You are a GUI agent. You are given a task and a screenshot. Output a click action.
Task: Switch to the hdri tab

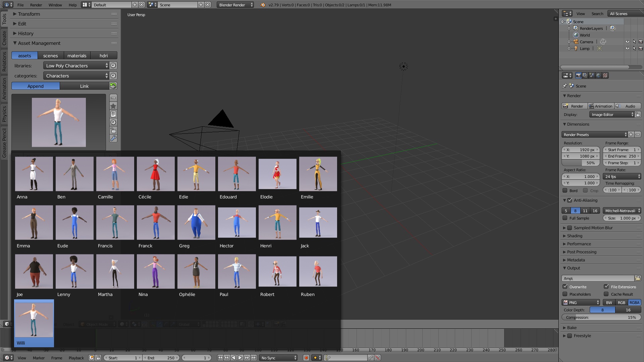coord(104,56)
